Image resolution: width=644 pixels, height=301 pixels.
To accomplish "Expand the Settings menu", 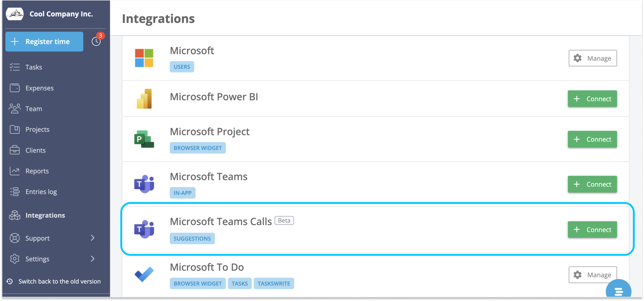I will [x=37, y=259].
